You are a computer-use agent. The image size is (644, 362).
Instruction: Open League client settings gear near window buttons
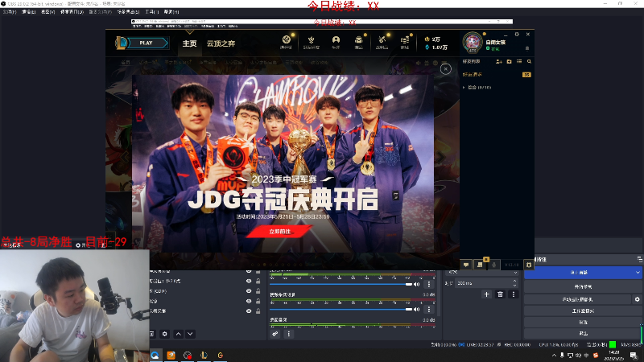pos(517,35)
